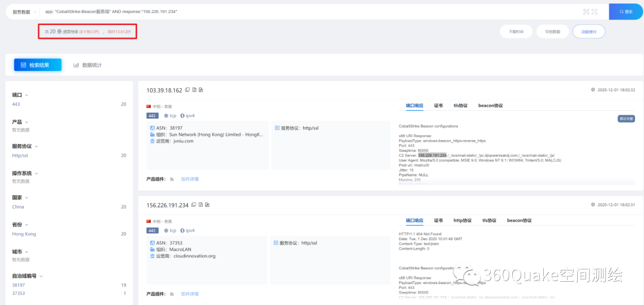The width and height of the screenshot is (644, 305).
Task: Click the 443 port badge in first result
Action: 153,116
